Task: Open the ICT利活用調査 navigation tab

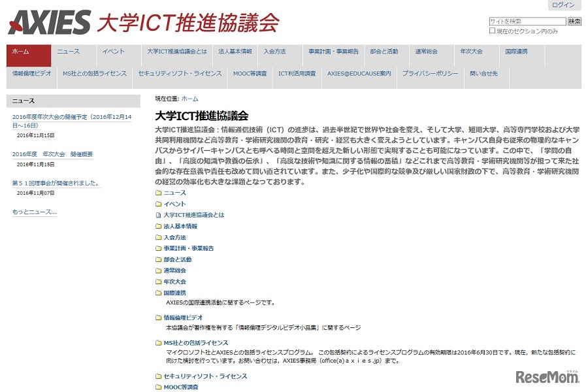Action: [297, 78]
